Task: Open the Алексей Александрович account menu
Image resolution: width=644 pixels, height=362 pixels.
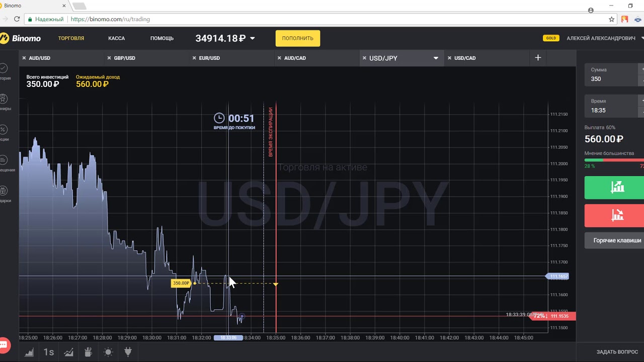Action: point(605,38)
